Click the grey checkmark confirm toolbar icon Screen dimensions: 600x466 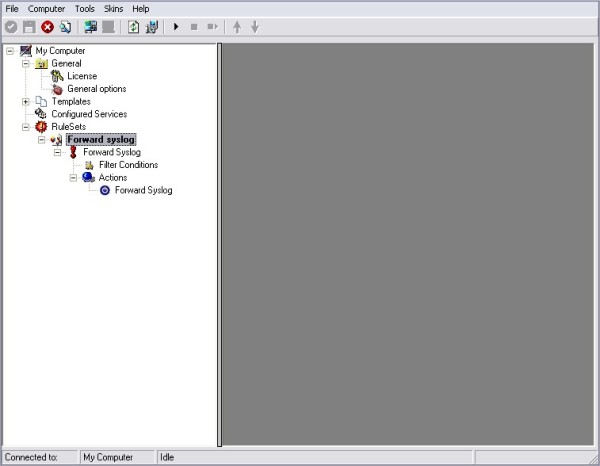coord(11,27)
